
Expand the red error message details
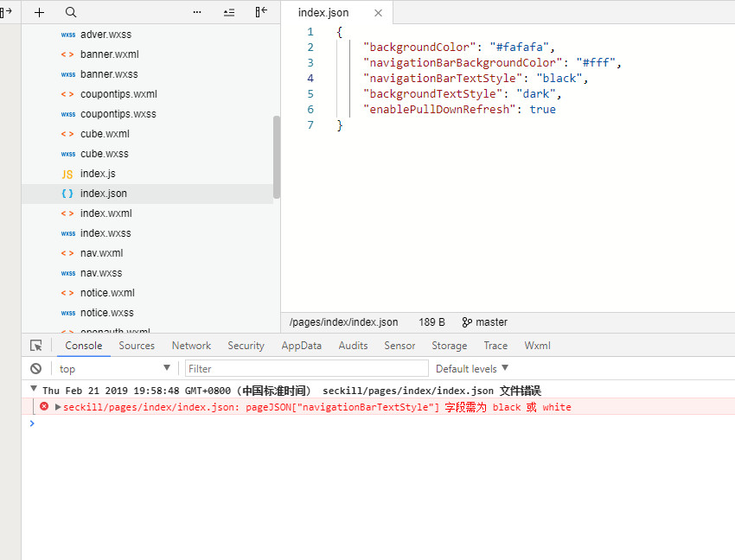pos(58,407)
